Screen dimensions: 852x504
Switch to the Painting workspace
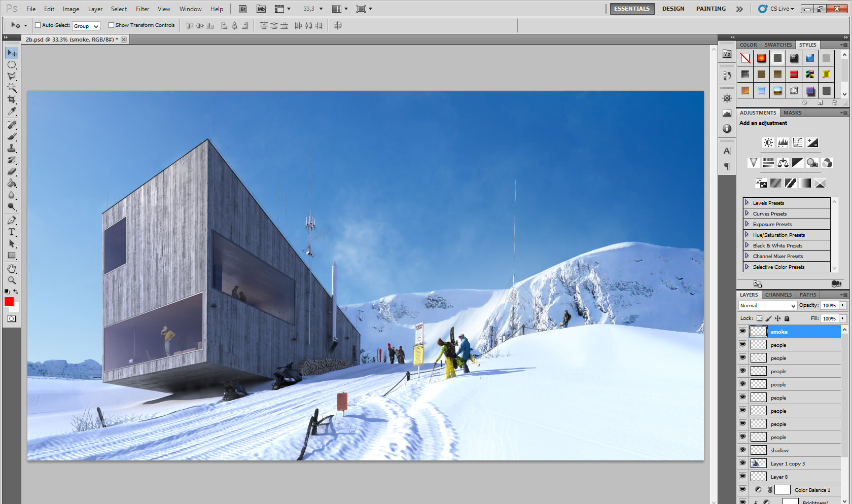[711, 9]
